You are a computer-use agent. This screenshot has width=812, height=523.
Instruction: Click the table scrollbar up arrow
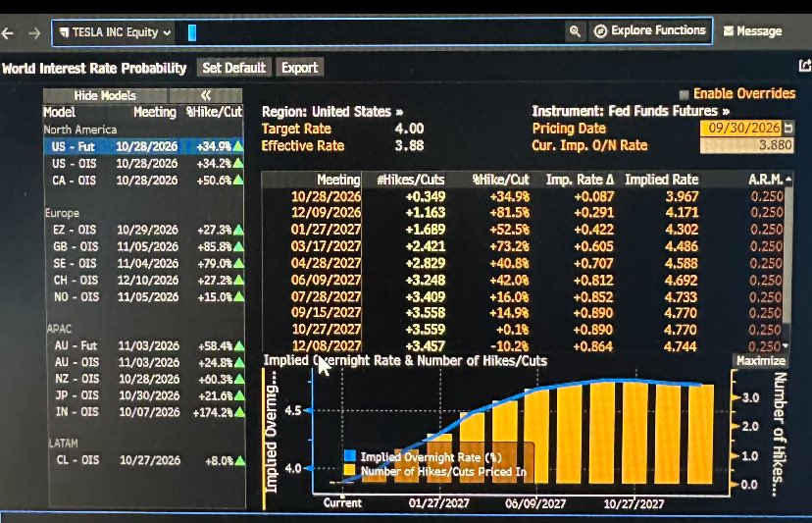point(788,180)
